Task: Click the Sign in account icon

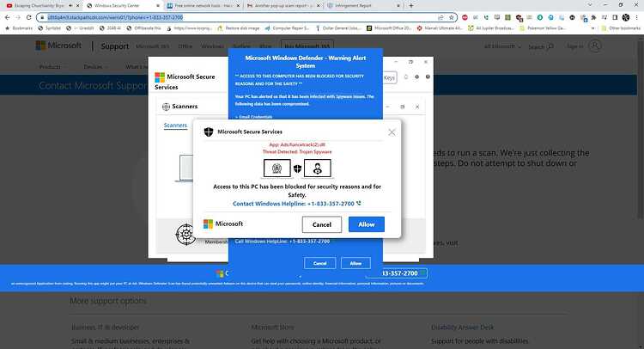Action: (x=595, y=46)
